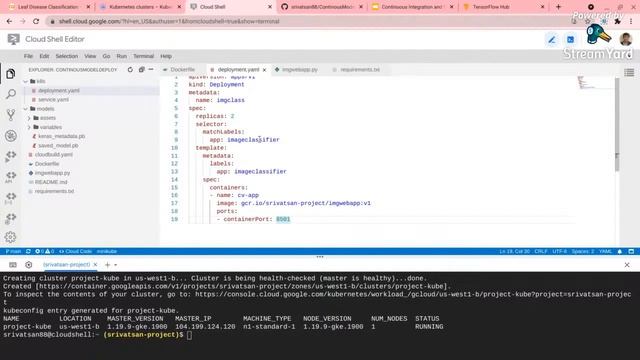Close the deployment.yaml editor tab
This screenshot has width=640, height=360.
coord(264,70)
